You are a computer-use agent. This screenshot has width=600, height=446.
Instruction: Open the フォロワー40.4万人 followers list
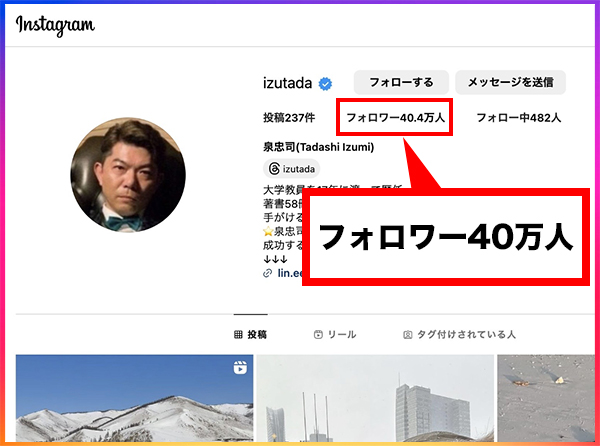pyautogui.click(x=395, y=118)
